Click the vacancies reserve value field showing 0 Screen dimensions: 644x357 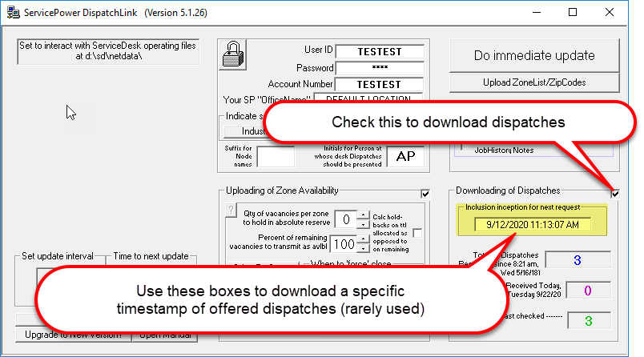345,219
